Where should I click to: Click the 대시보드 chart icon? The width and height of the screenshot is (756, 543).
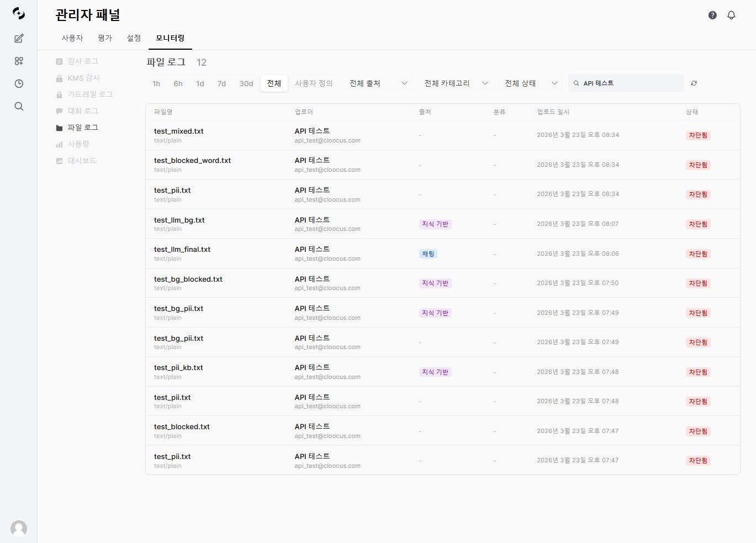pyautogui.click(x=59, y=161)
